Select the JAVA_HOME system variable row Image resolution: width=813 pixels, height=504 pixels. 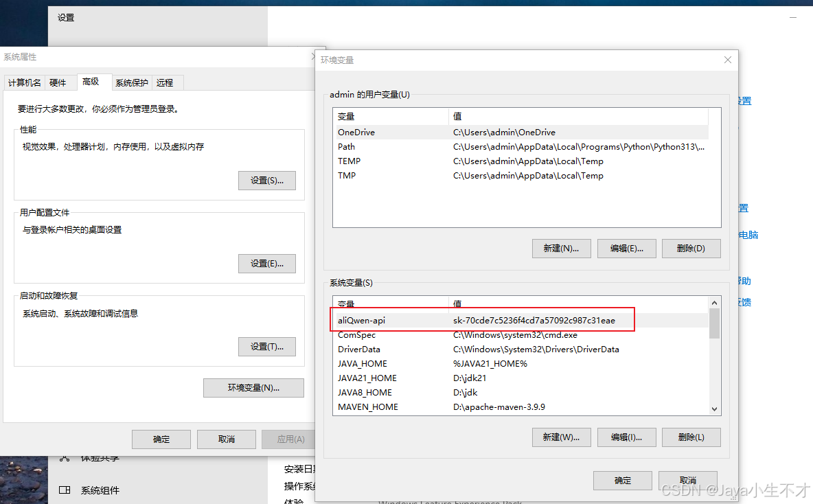[x=522, y=364]
